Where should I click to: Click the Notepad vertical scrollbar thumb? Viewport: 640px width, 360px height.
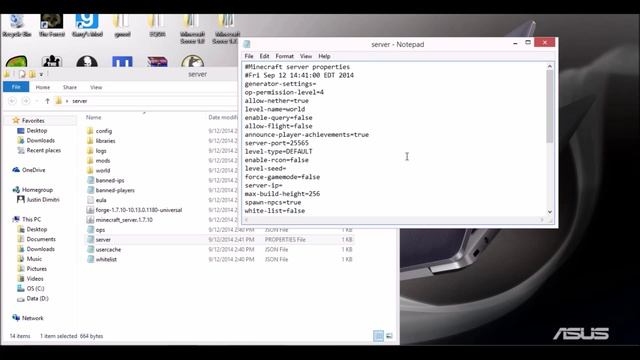(550, 107)
